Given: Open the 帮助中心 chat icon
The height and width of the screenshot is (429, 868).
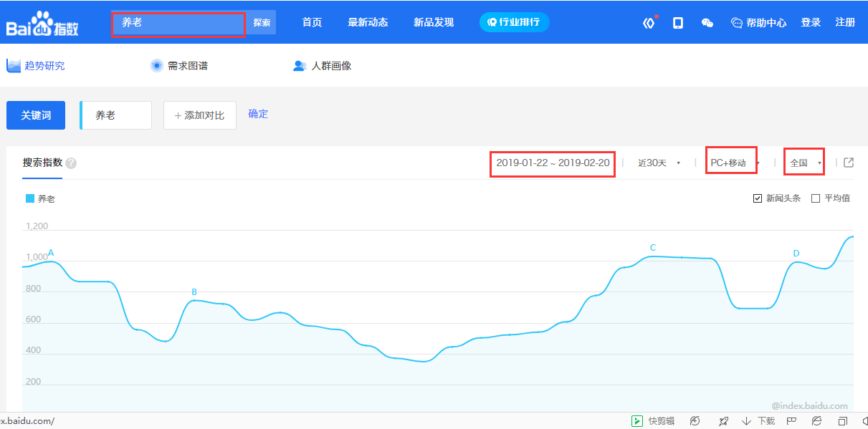Looking at the screenshot, I should click(x=736, y=22).
